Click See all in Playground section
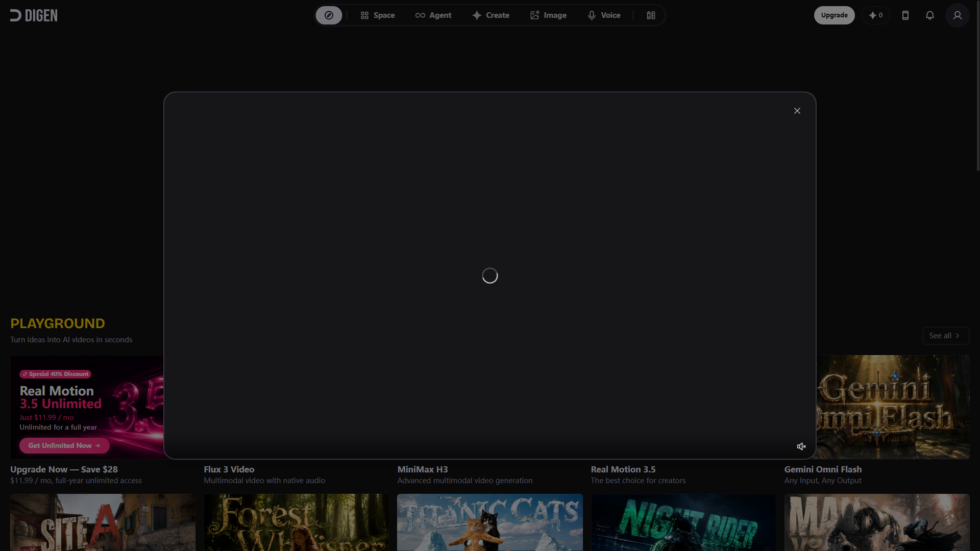 (x=945, y=336)
